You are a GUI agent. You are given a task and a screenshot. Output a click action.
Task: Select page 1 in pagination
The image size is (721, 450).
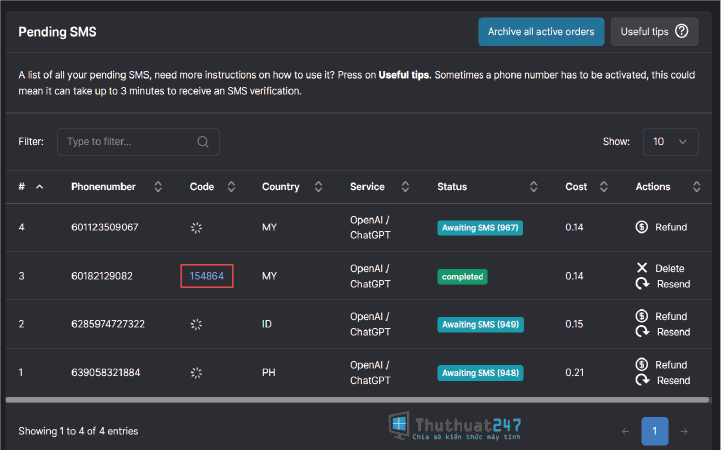click(655, 431)
